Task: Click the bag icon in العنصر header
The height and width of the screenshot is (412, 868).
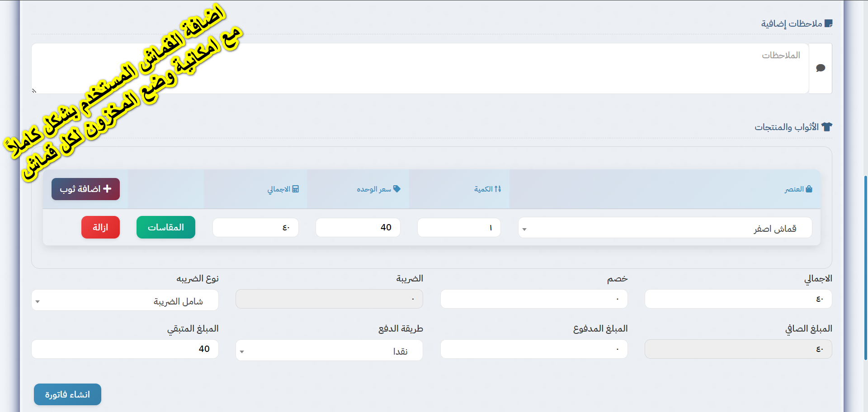Action: [809, 189]
